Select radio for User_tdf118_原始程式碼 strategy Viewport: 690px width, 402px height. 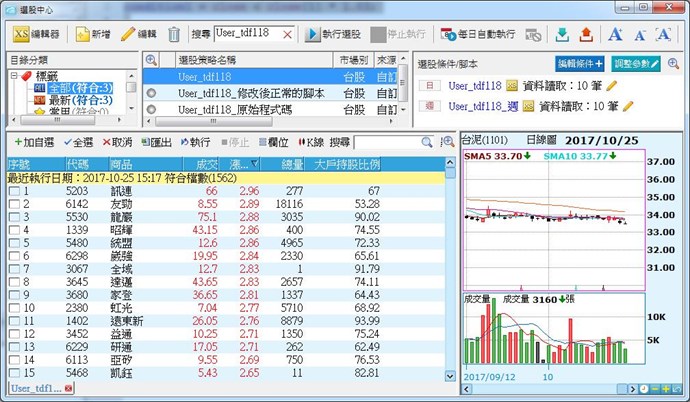click(x=151, y=108)
